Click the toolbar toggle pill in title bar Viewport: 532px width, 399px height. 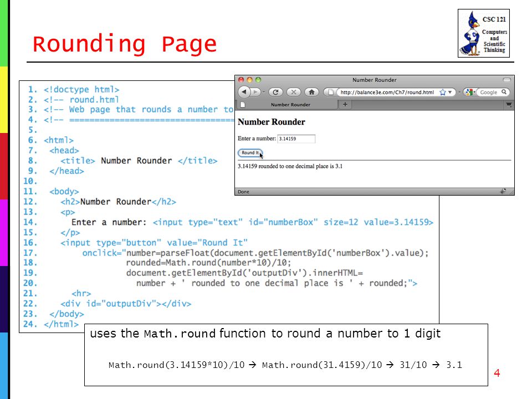[x=507, y=80]
